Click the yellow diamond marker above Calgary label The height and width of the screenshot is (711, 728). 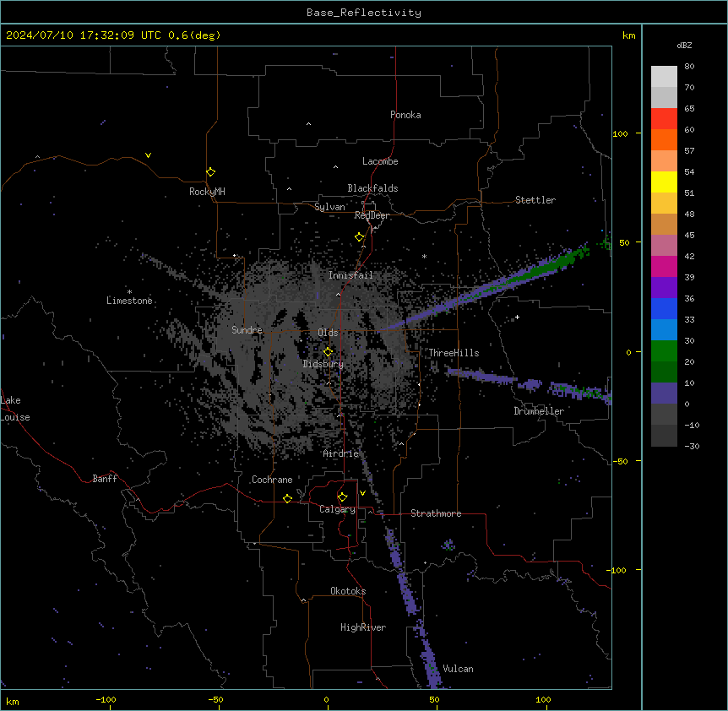[342, 497]
